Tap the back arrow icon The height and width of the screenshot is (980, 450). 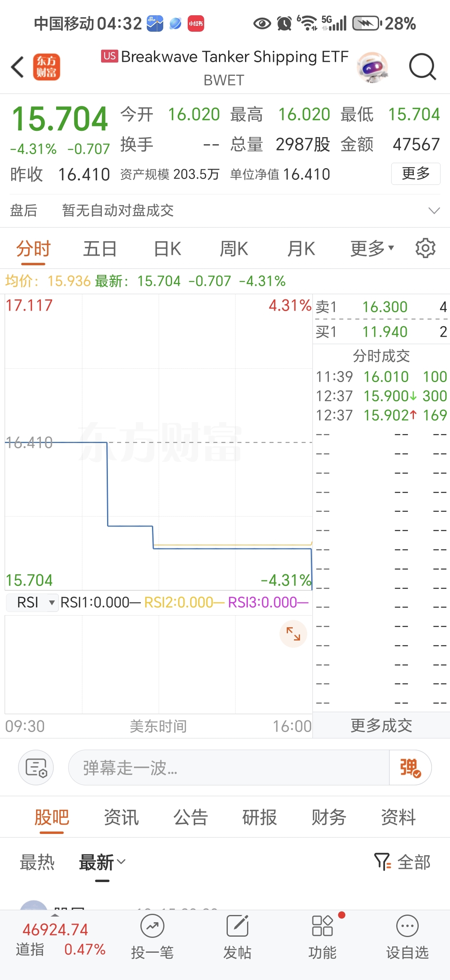click(18, 67)
